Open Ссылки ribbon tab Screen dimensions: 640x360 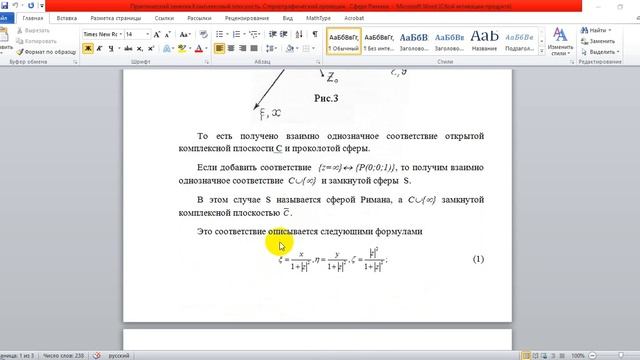point(164,18)
